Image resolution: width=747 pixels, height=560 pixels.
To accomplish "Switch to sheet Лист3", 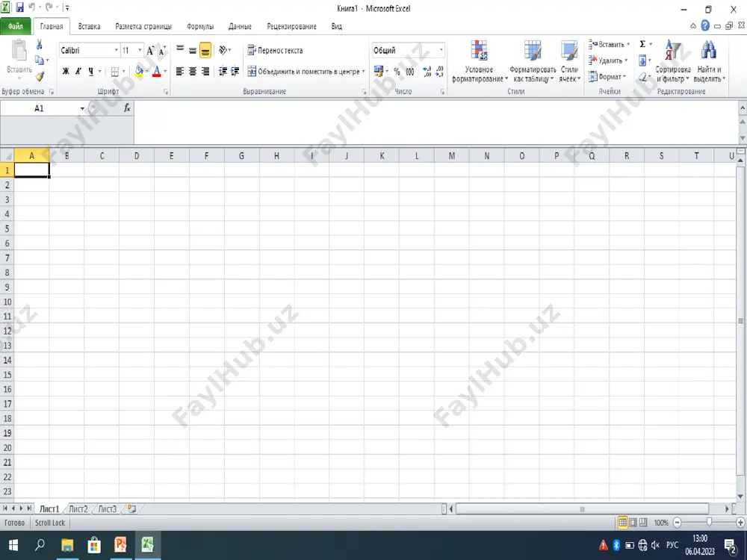I will [x=107, y=509].
